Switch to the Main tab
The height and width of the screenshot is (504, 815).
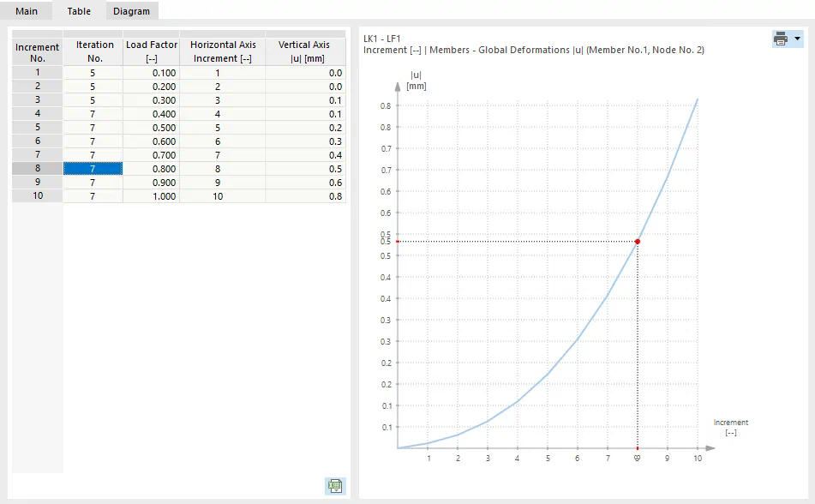[26, 11]
